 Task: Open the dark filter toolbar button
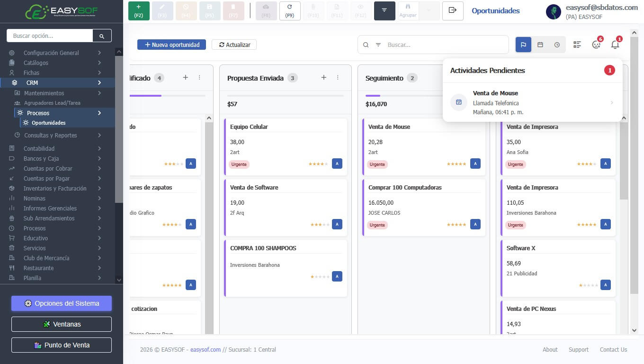385,11
